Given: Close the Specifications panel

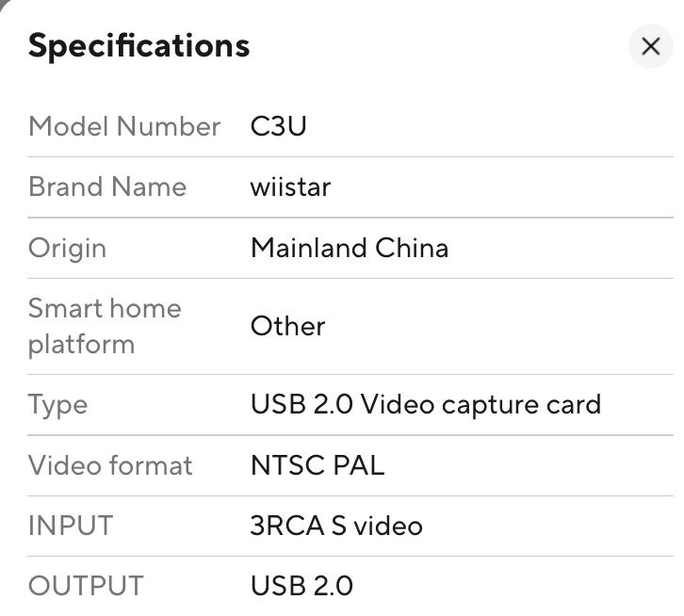Looking at the screenshot, I should [650, 46].
